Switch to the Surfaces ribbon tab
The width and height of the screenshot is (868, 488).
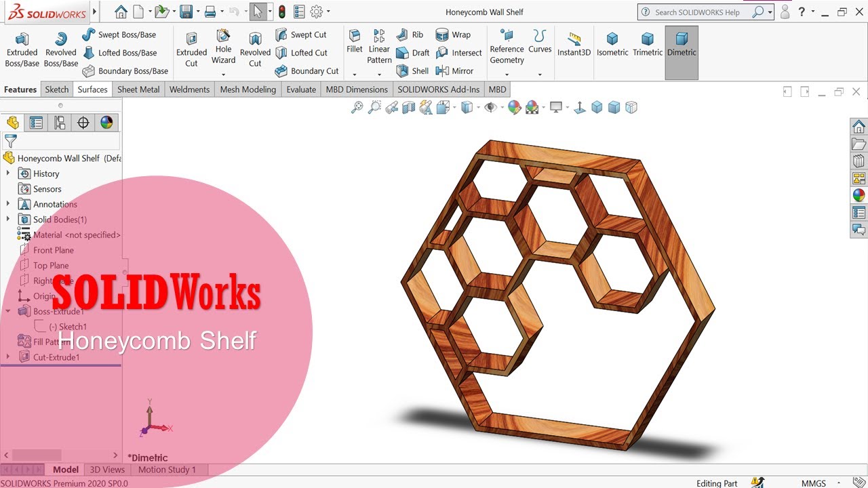[92, 89]
